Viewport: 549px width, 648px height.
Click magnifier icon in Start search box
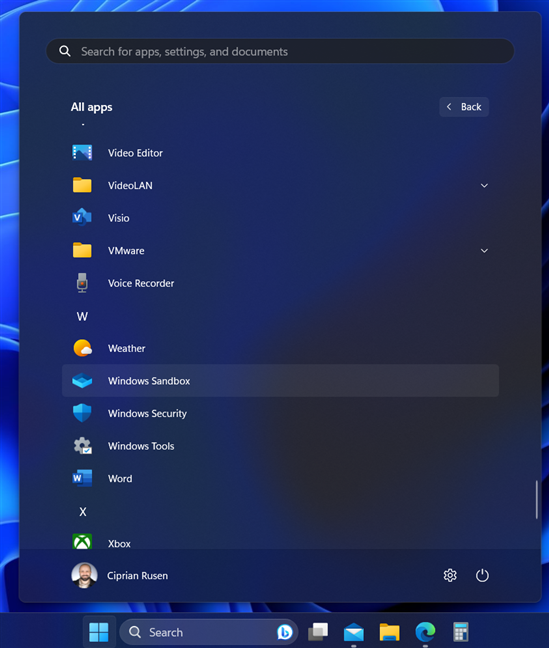65,51
